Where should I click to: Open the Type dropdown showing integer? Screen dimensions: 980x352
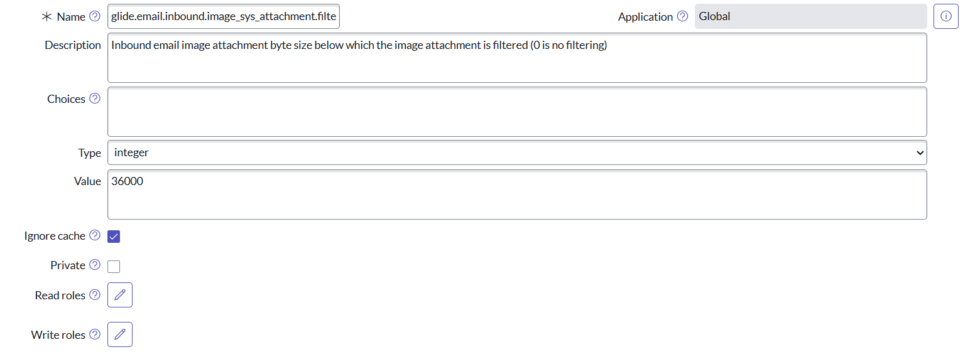tap(517, 152)
